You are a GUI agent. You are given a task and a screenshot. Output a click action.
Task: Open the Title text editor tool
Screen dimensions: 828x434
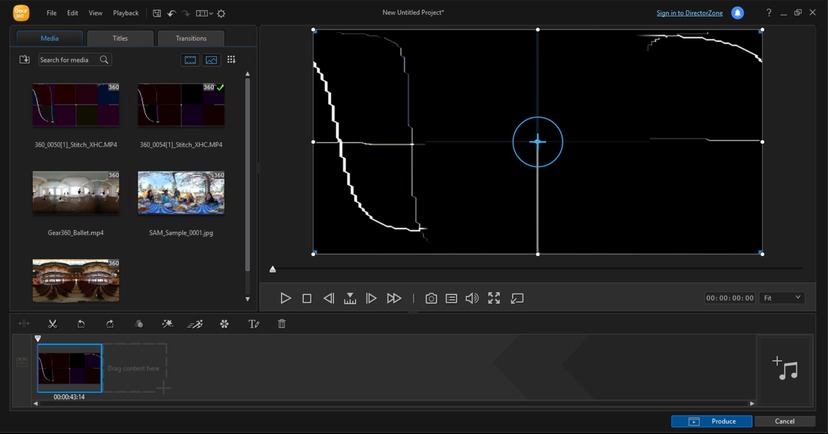[254, 324]
